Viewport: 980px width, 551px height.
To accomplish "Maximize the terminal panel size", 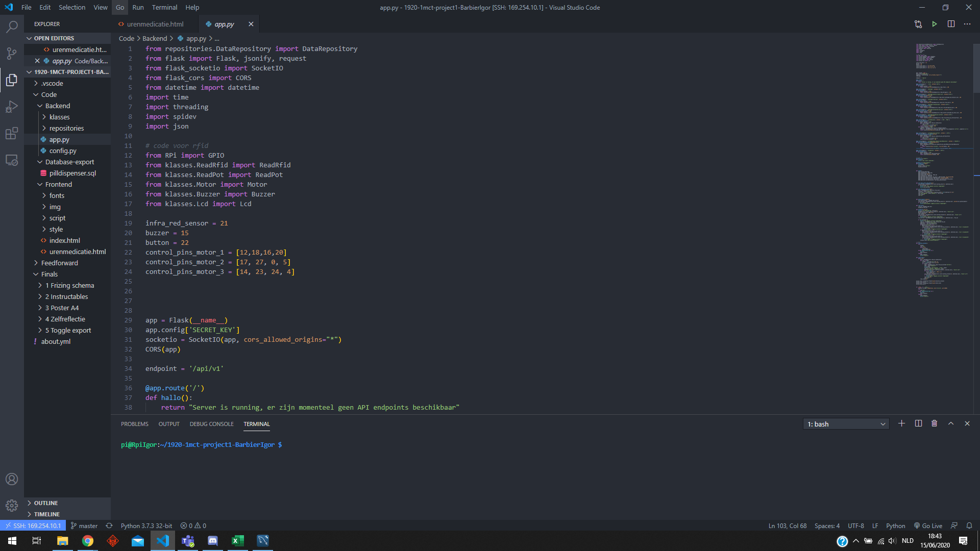I will point(951,423).
